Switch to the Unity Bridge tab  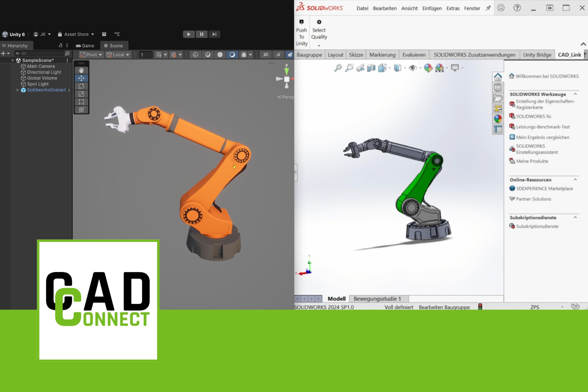pos(537,55)
